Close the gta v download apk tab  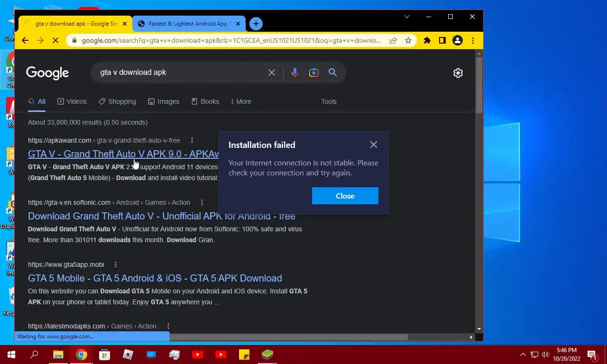click(125, 23)
